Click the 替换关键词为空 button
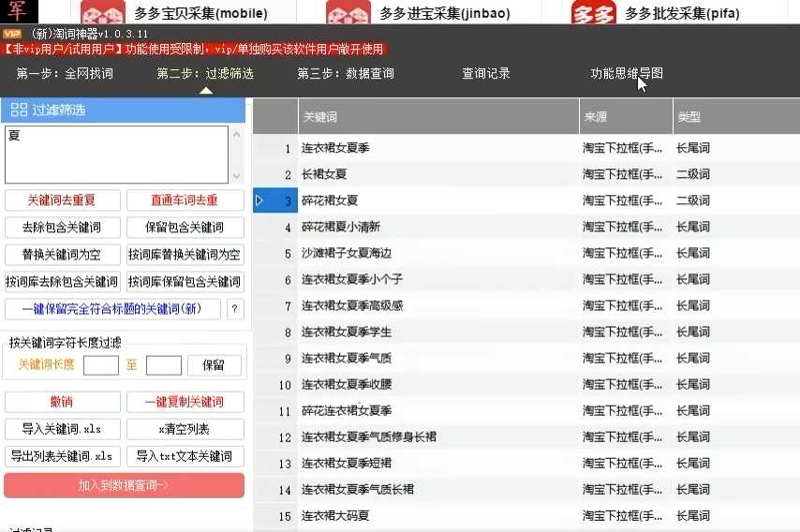800x532 pixels. tap(62, 254)
